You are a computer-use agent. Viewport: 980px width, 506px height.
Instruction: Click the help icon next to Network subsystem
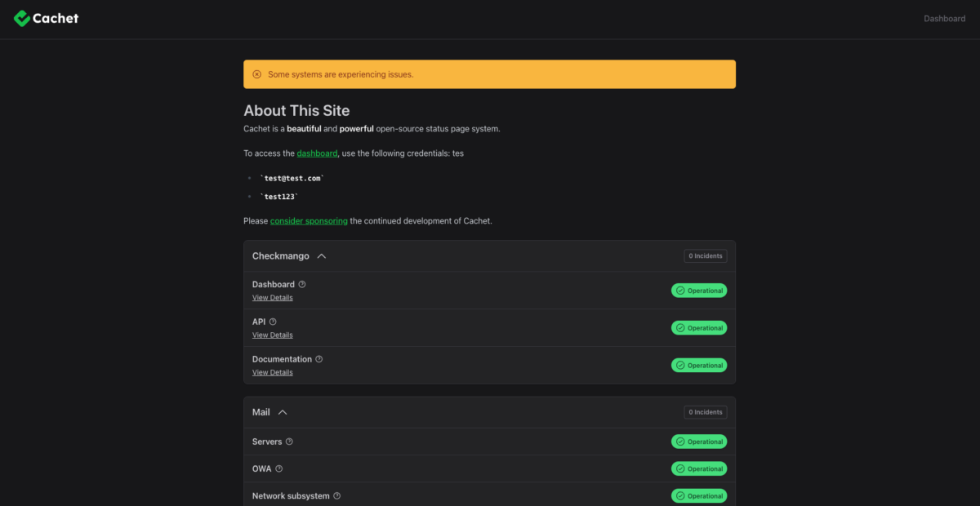pyautogui.click(x=336, y=495)
